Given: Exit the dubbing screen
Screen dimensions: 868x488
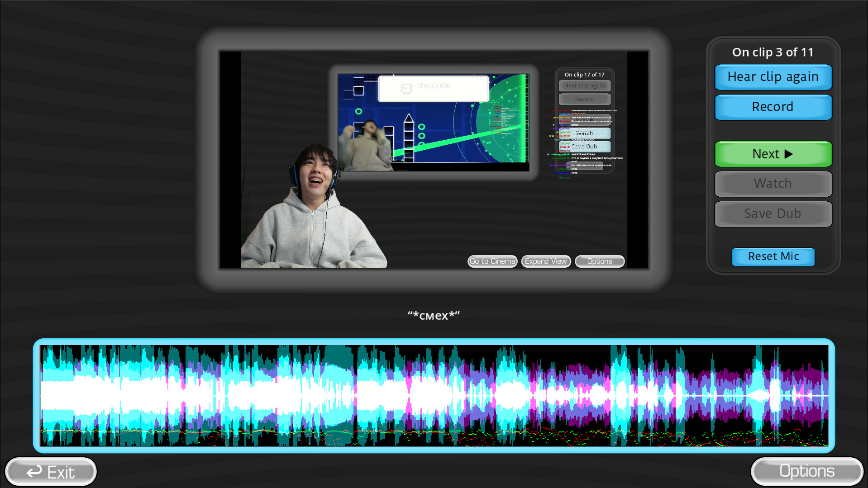Looking at the screenshot, I should pos(51,472).
